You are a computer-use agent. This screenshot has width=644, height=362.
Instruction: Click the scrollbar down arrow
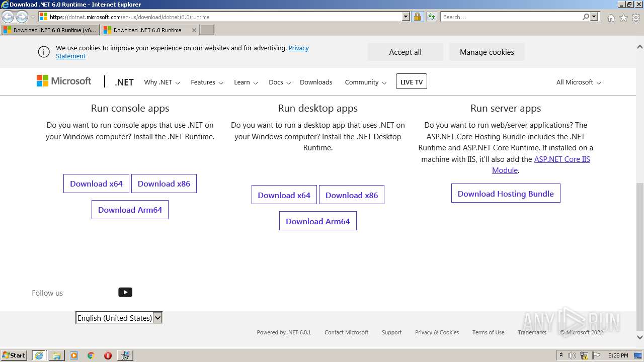pyautogui.click(x=640, y=337)
